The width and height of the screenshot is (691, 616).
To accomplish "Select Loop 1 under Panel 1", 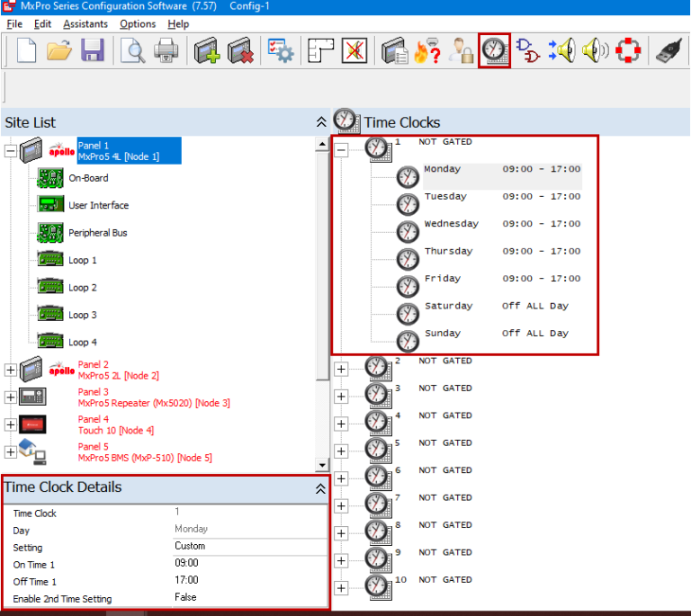I will click(x=82, y=261).
